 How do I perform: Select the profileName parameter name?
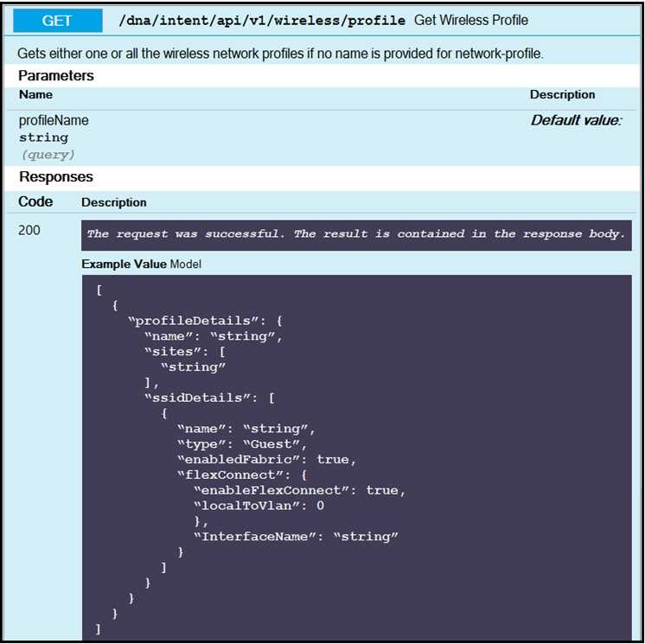(54, 121)
